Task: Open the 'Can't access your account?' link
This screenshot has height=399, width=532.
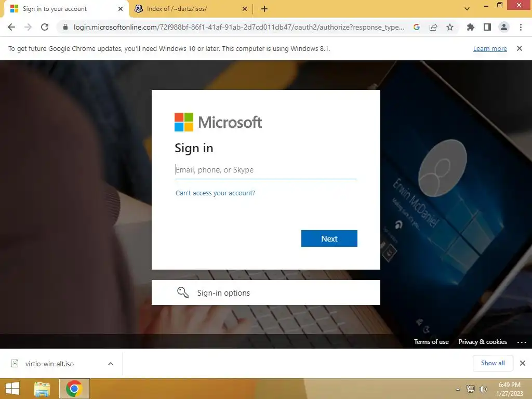Action: pos(215,193)
